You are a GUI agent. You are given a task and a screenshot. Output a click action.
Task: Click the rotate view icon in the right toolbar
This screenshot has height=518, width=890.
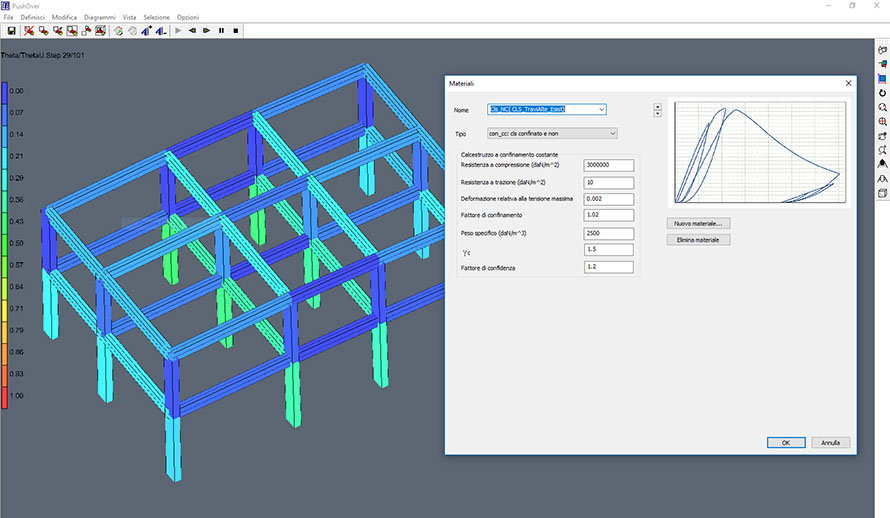pos(882,92)
